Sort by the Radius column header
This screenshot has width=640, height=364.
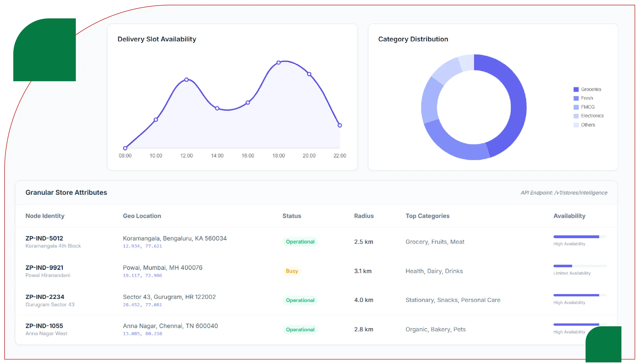(x=364, y=216)
